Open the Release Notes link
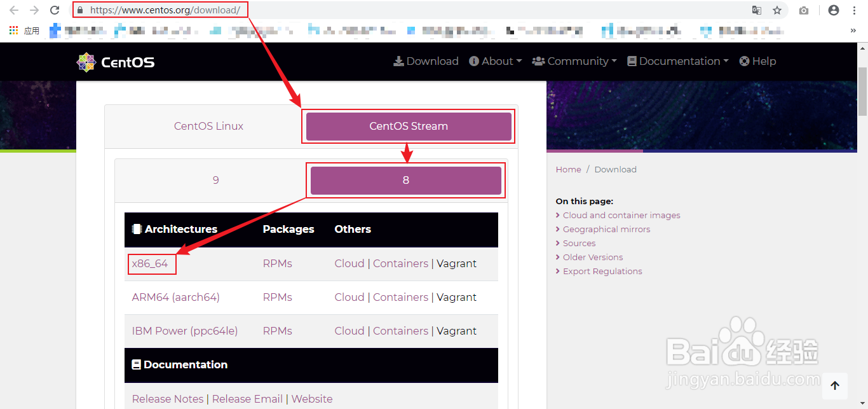868x409 pixels. point(168,399)
